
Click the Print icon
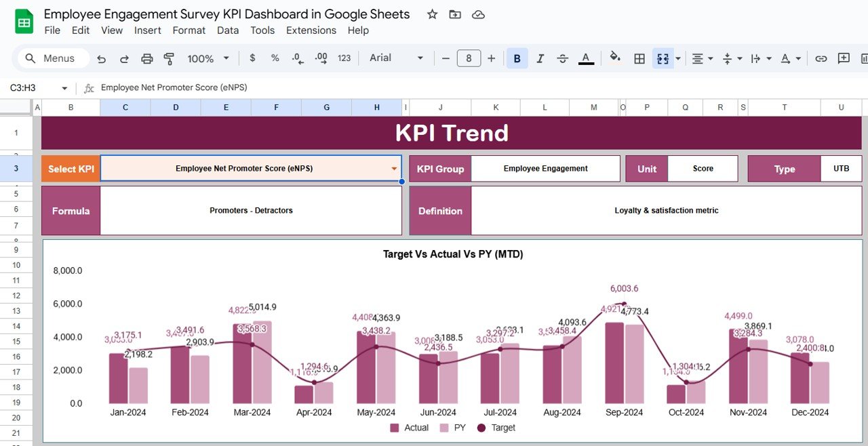tap(147, 58)
